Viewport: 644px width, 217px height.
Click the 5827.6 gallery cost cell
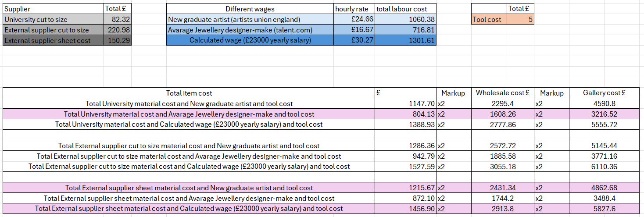click(604, 209)
